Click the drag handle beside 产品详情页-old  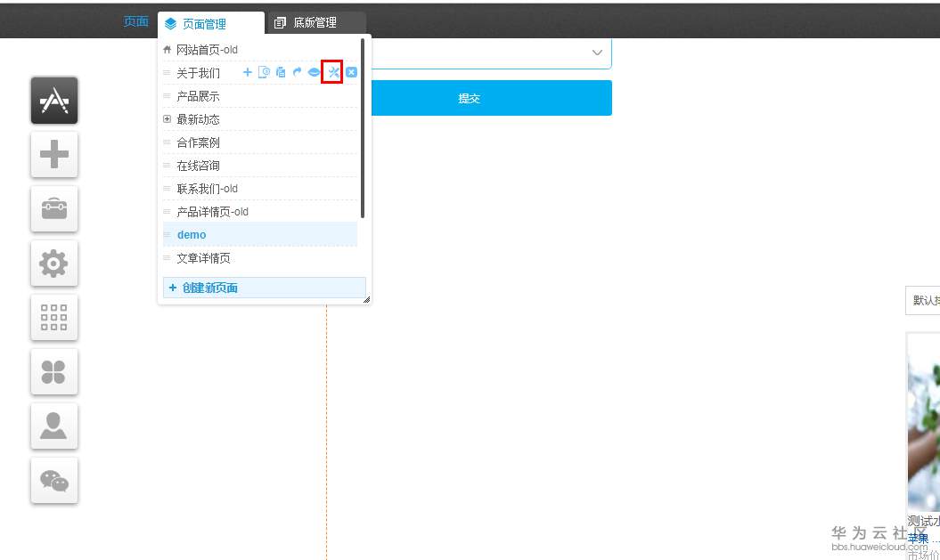(168, 211)
